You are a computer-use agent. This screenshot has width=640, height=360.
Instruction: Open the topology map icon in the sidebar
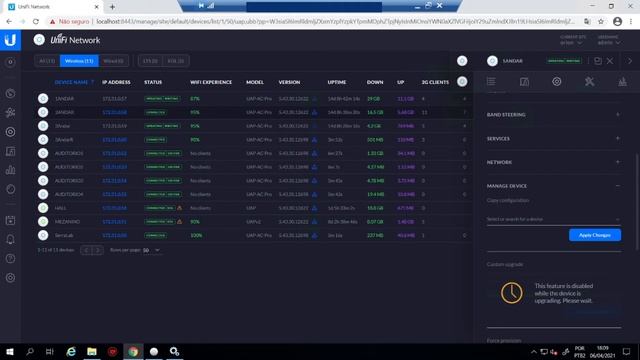(11, 113)
